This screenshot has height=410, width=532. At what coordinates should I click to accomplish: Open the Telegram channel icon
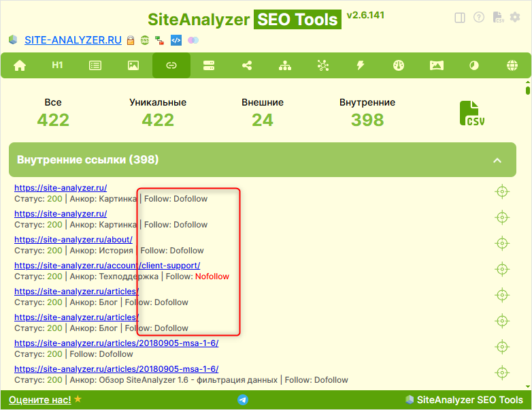(x=243, y=400)
